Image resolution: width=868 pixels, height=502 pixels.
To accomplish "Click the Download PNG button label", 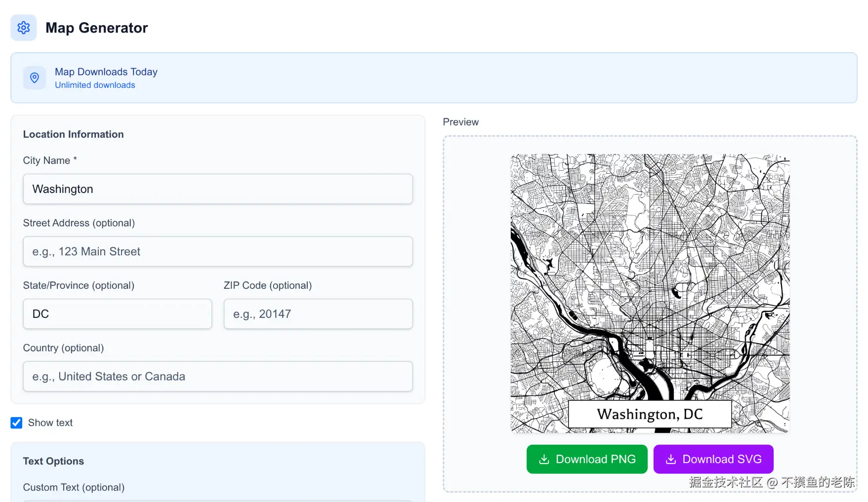I will click(x=596, y=459).
